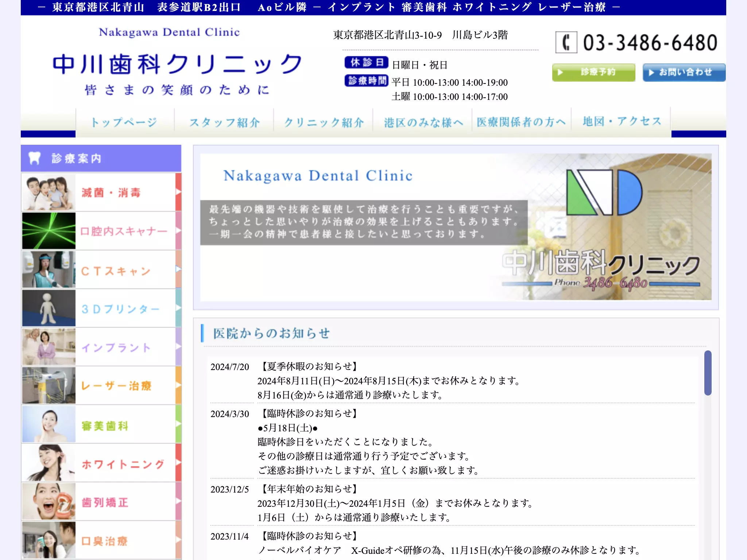Click the 歯列矯正 teeth model thumbnail
This screenshot has height=560, width=747.
pyautogui.click(x=49, y=501)
